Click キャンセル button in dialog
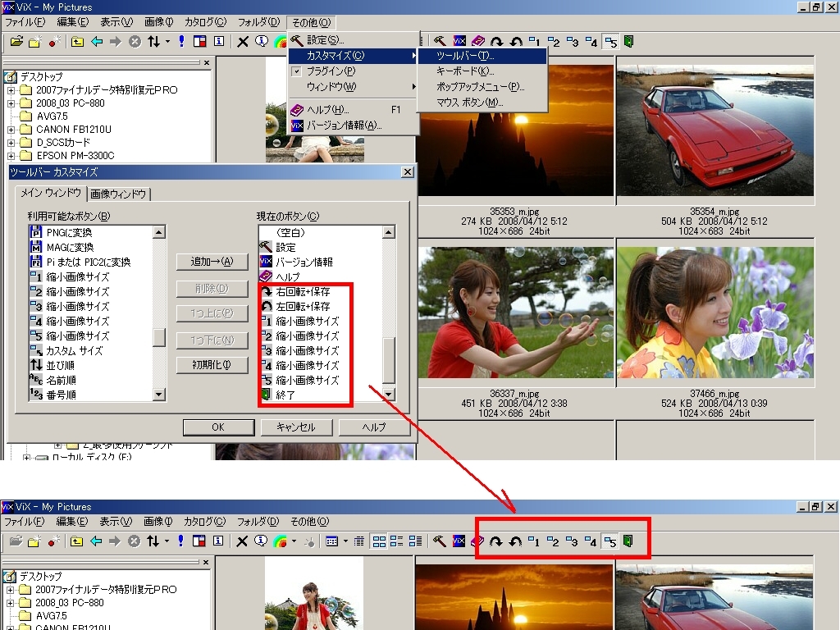This screenshot has width=840, height=630. 296,427
